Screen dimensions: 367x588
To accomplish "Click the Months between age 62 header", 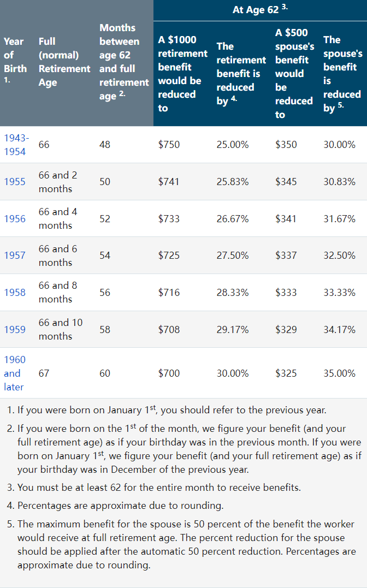I will 124,62.
